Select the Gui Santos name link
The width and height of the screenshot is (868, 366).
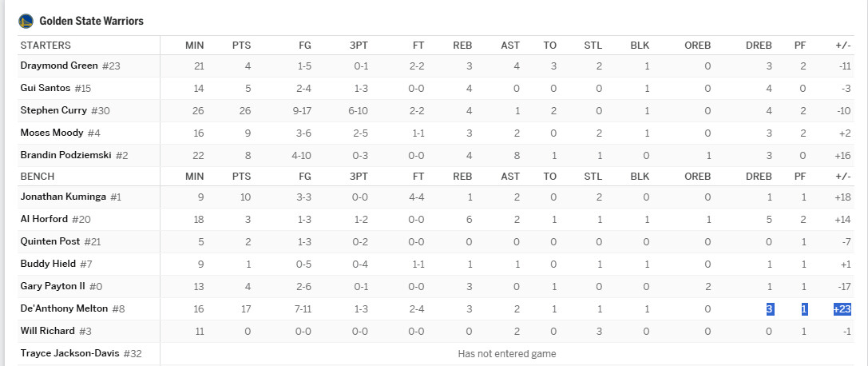point(46,87)
